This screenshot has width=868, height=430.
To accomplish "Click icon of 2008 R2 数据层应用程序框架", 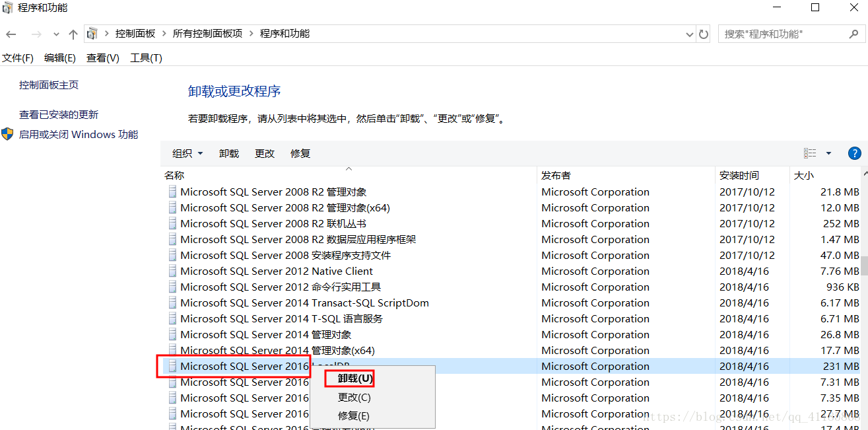I will (173, 240).
